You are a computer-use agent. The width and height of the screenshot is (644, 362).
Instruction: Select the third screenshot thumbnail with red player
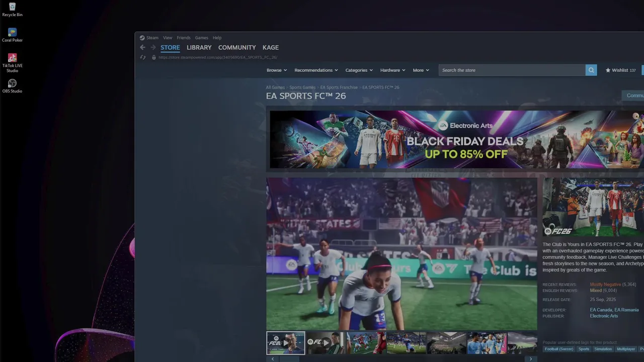point(366,343)
